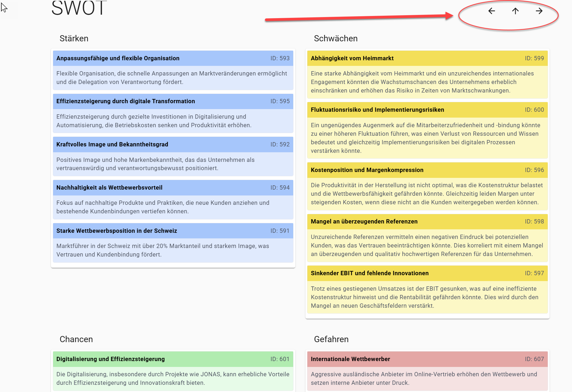The height and width of the screenshot is (392, 572).
Task: Open the Kraftvolles Image und Bekanntheitsgrad card
Action: click(112, 144)
